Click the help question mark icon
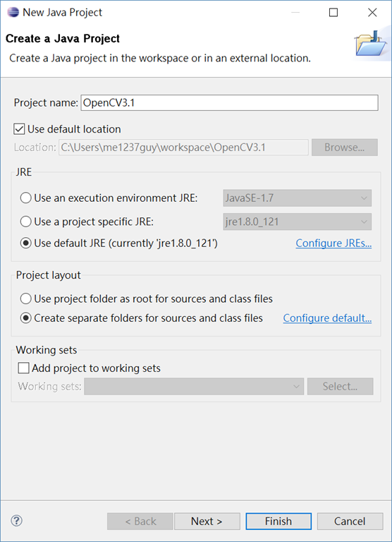392x542 pixels. point(17,521)
